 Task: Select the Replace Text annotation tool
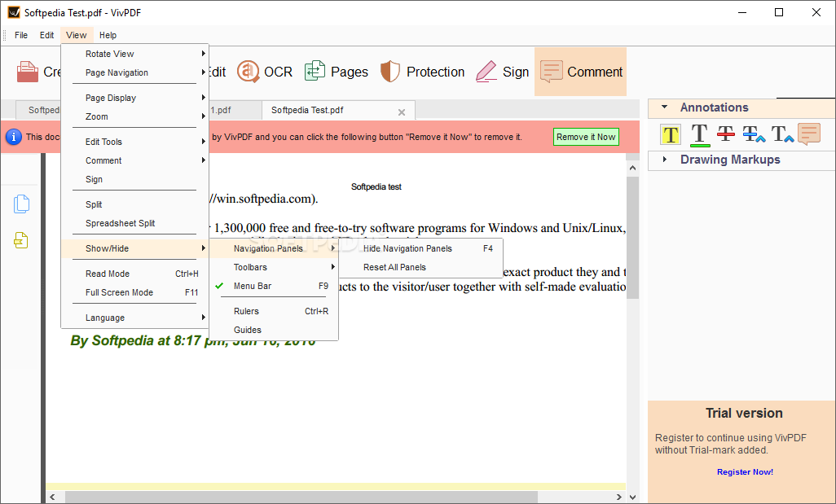754,134
